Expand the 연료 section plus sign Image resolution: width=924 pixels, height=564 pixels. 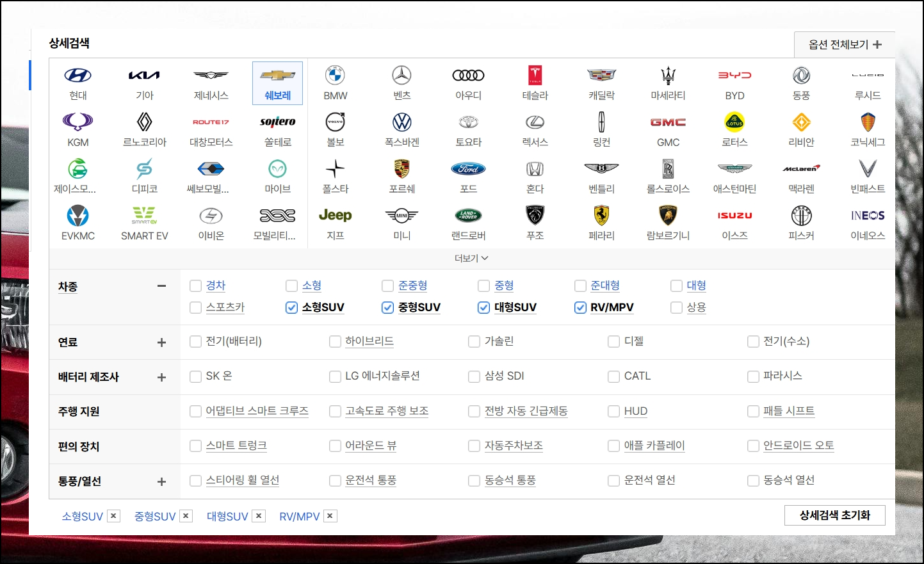(x=161, y=342)
